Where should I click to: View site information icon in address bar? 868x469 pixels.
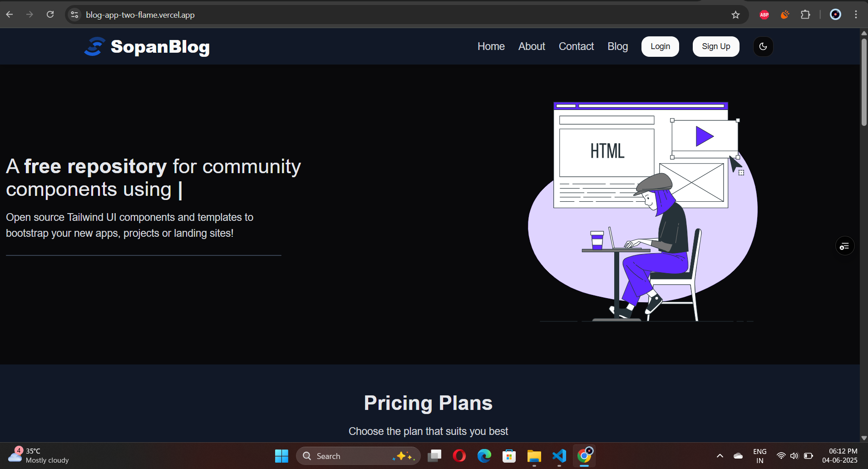pos(75,15)
